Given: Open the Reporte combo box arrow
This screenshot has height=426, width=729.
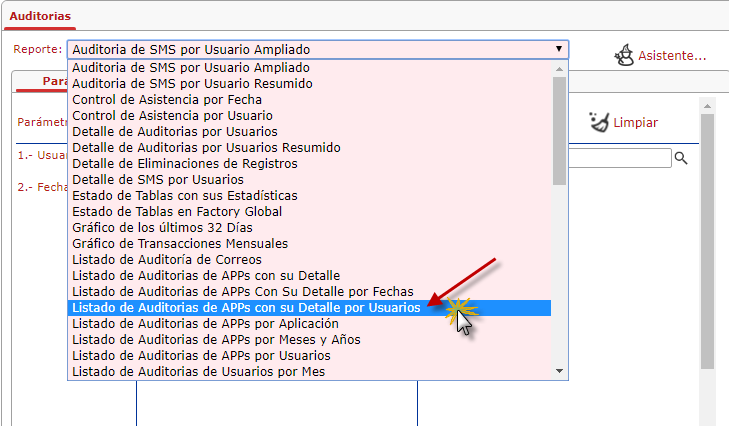Looking at the screenshot, I should coord(559,49).
